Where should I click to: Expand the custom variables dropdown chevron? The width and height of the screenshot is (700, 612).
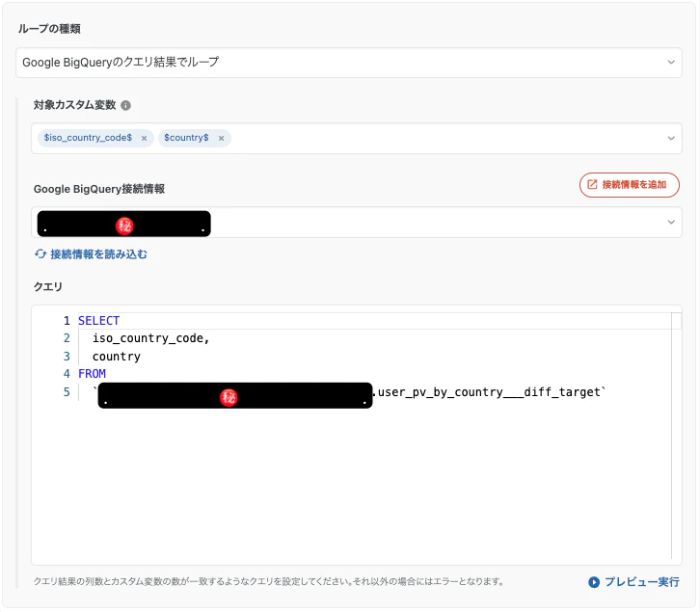(x=671, y=139)
